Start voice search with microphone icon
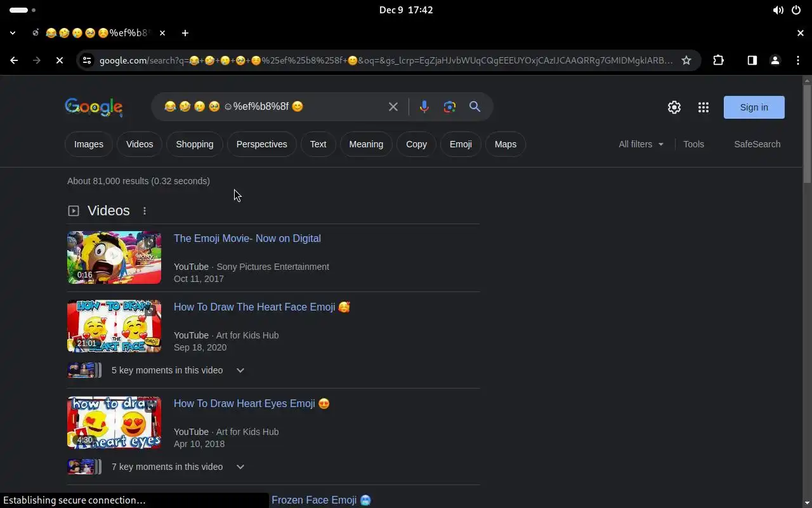 pos(424,107)
